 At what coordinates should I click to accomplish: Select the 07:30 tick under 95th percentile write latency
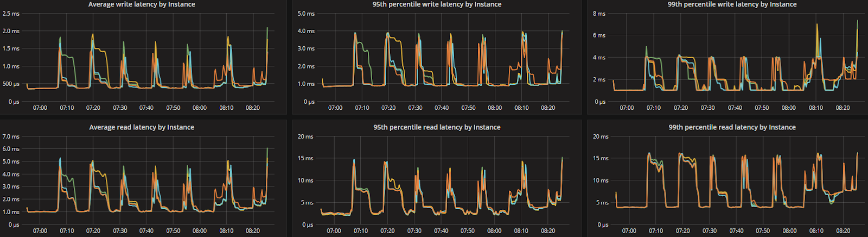pos(415,108)
